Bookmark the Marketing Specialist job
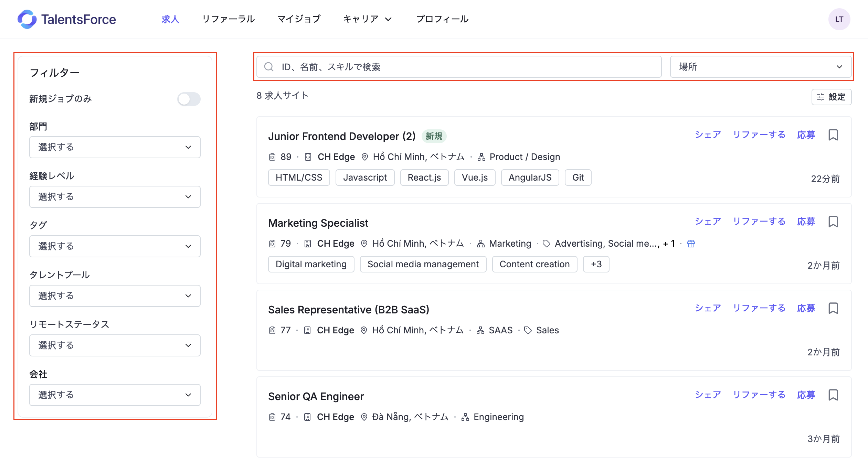The width and height of the screenshot is (868, 461). tap(833, 222)
